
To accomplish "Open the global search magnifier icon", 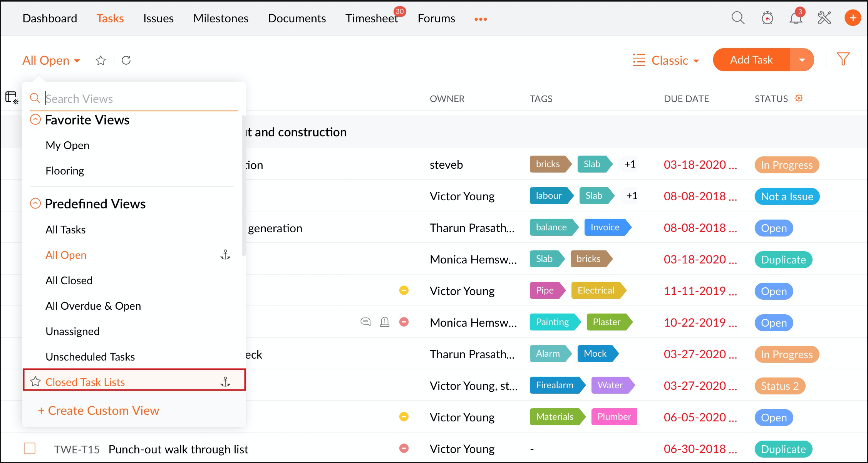I will point(738,18).
